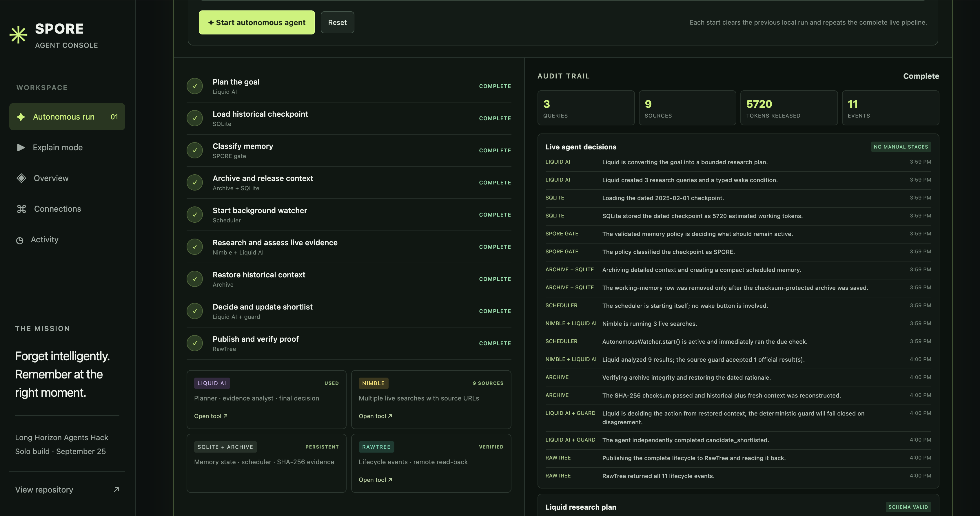Click the clock icon next to Activity

(20, 240)
